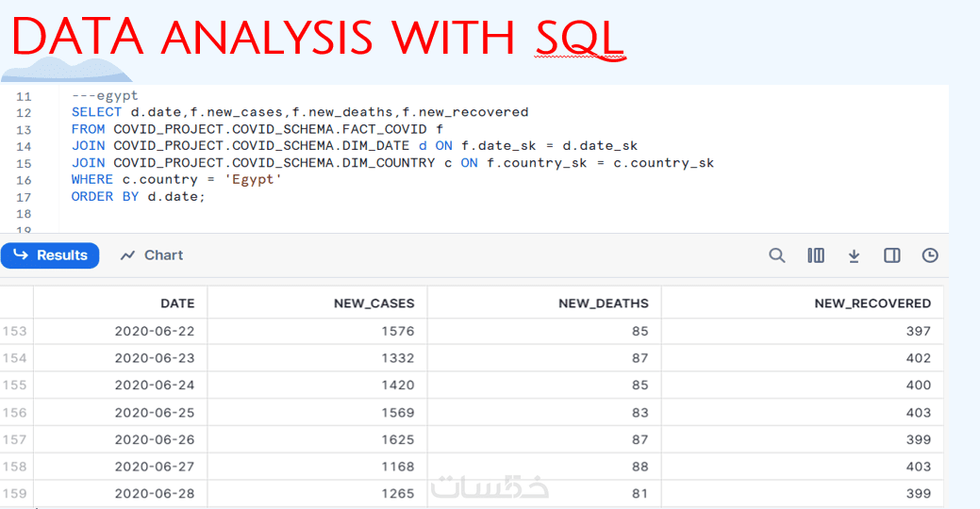Select the date cell 2020-06-24
The height and width of the screenshot is (509, 980).
pos(155,386)
